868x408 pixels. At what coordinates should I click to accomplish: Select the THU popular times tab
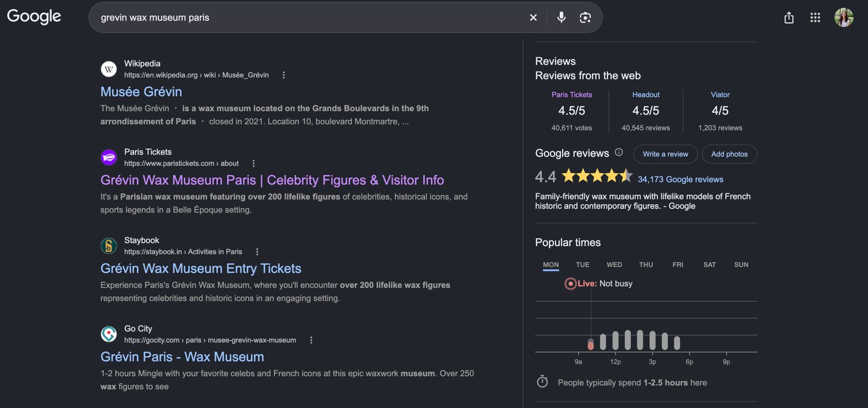point(646,265)
